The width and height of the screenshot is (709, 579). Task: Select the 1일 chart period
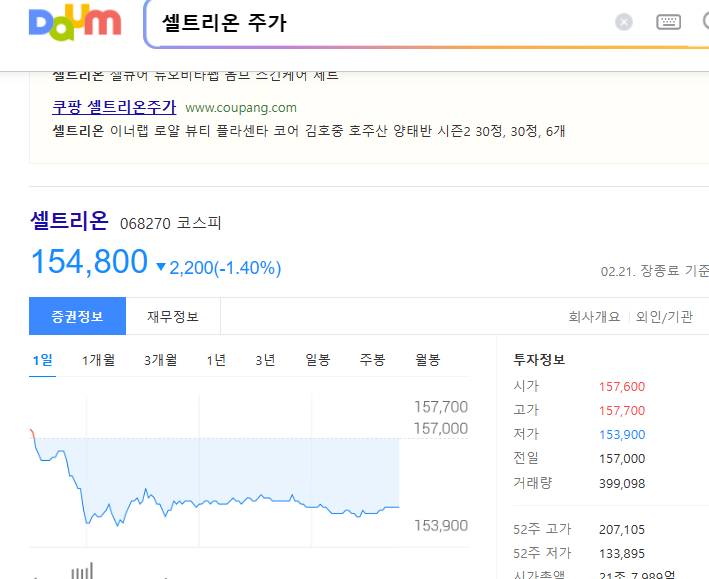tap(43, 361)
